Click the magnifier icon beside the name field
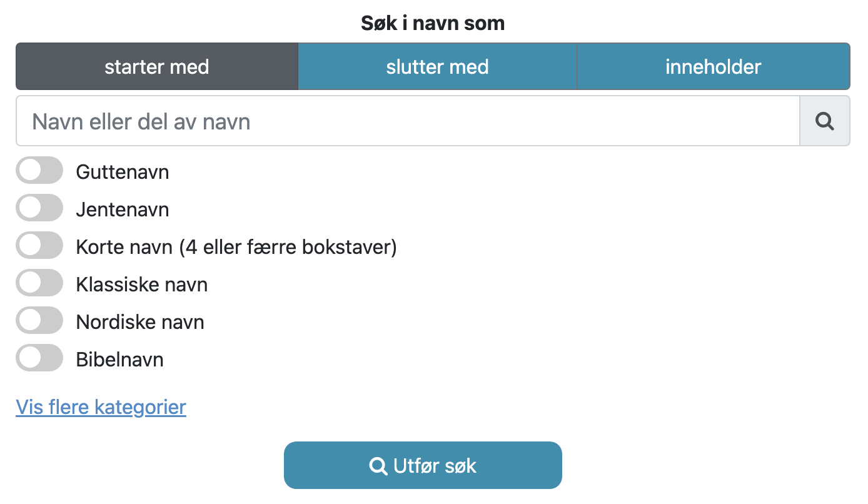The width and height of the screenshot is (868, 504). pos(825,121)
